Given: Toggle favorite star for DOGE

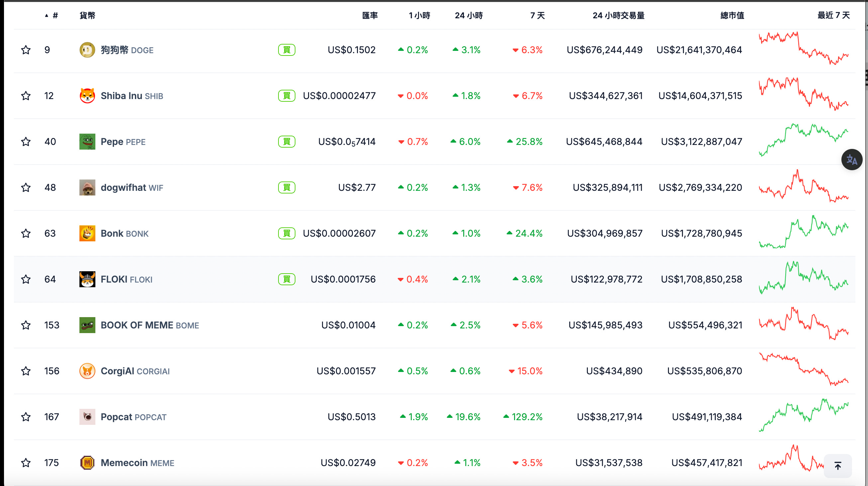Looking at the screenshot, I should (x=26, y=50).
